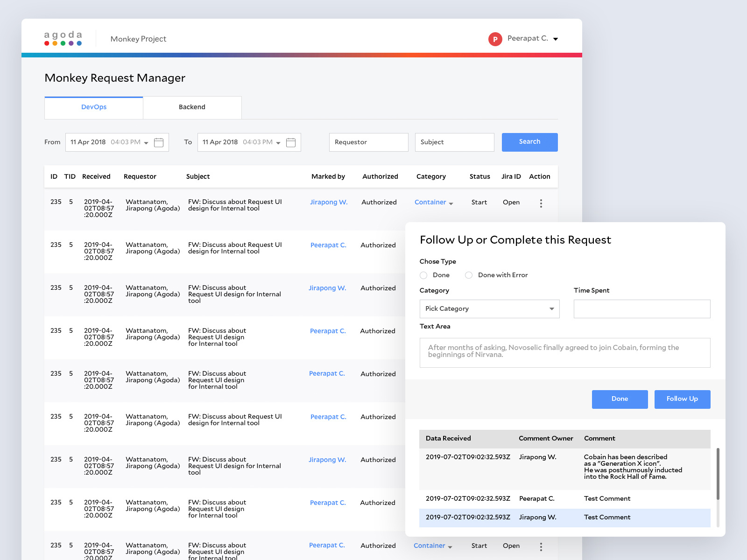Open the action menu for the first request
The image size is (747, 560).
pyautogui.click(x=541, y=203)
